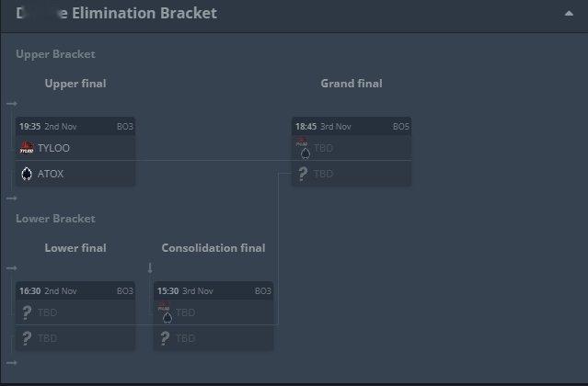Collapse the Elimination Bracket panel arrow

click(569, 14)
